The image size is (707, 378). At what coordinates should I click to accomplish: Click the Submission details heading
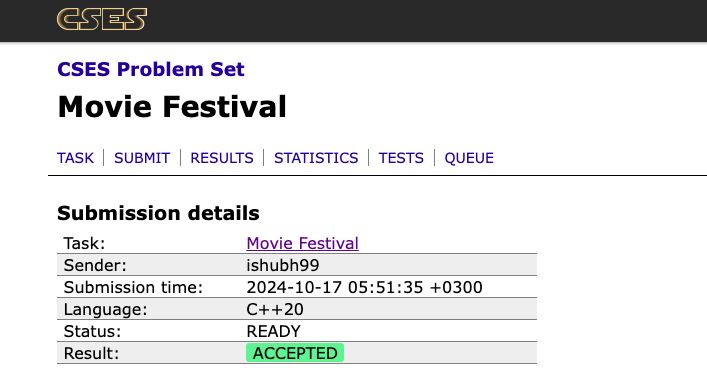coord(158,213)
